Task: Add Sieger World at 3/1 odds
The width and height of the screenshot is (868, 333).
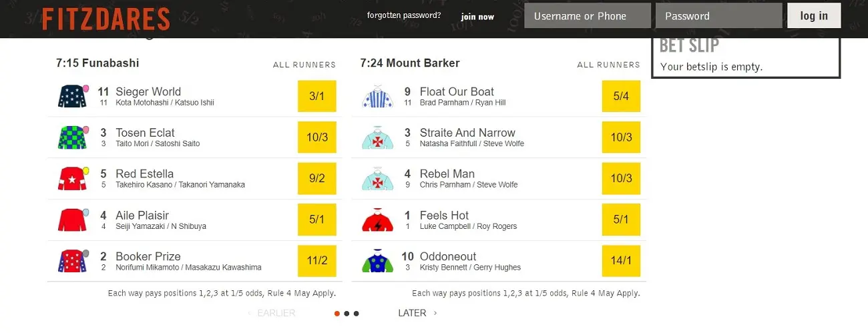Action: [316, 96]
